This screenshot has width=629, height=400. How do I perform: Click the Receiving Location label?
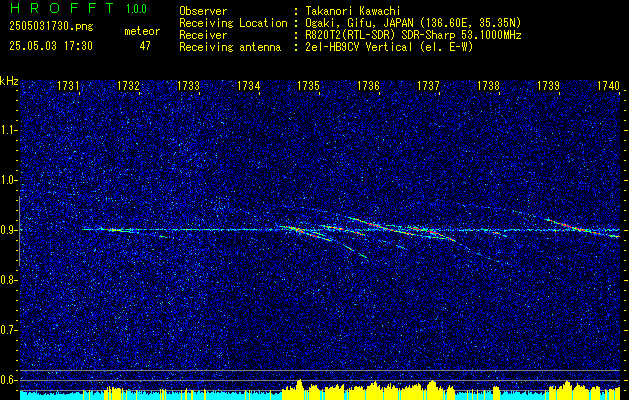tap(233, 23)
